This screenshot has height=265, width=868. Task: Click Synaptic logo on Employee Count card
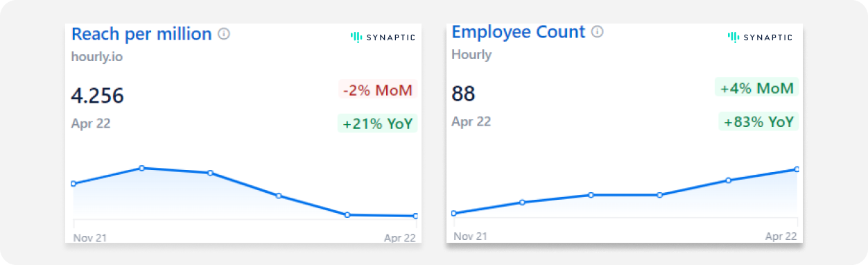coord(760,37)
